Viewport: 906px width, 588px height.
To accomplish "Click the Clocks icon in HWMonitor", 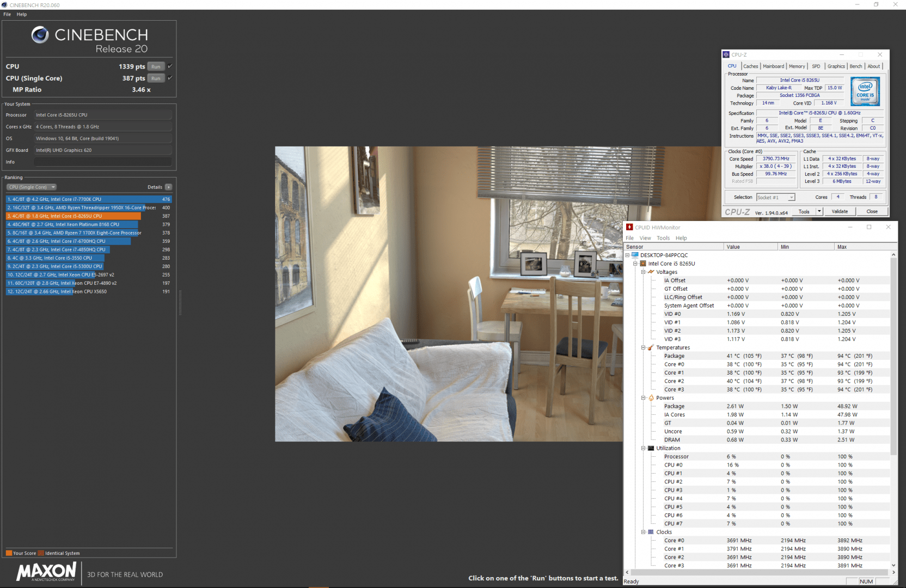I will [651, 532].
